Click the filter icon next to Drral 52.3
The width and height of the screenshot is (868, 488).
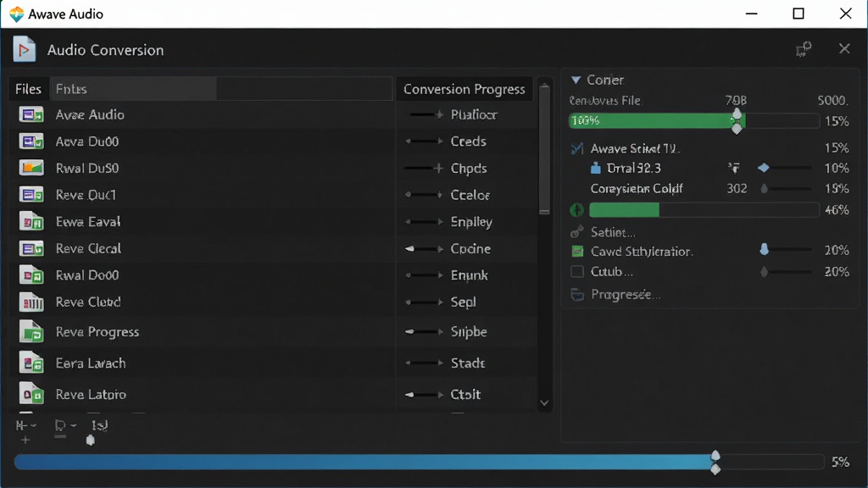click(734, 168)
